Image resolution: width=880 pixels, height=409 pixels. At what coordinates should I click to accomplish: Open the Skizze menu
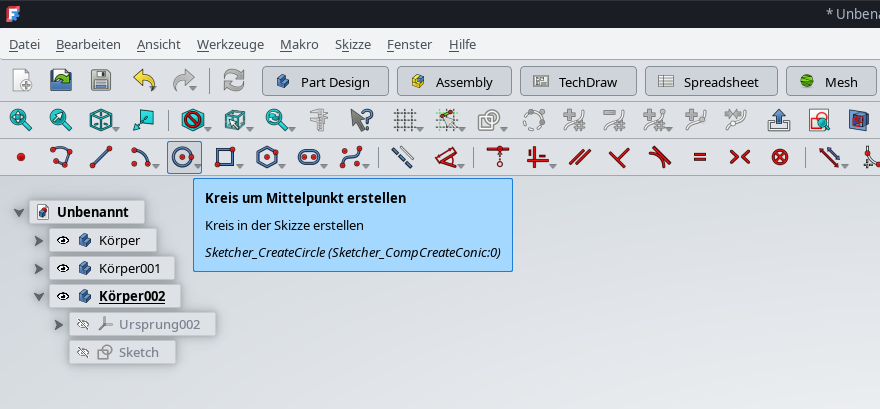[352, 44]
